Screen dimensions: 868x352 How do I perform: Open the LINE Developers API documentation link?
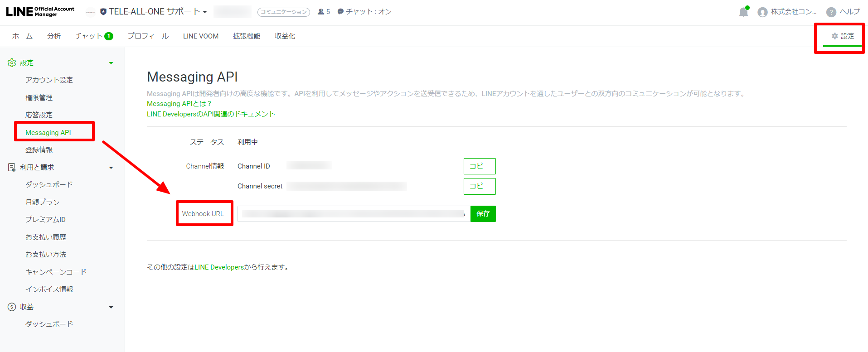click(x=211, y=114)
